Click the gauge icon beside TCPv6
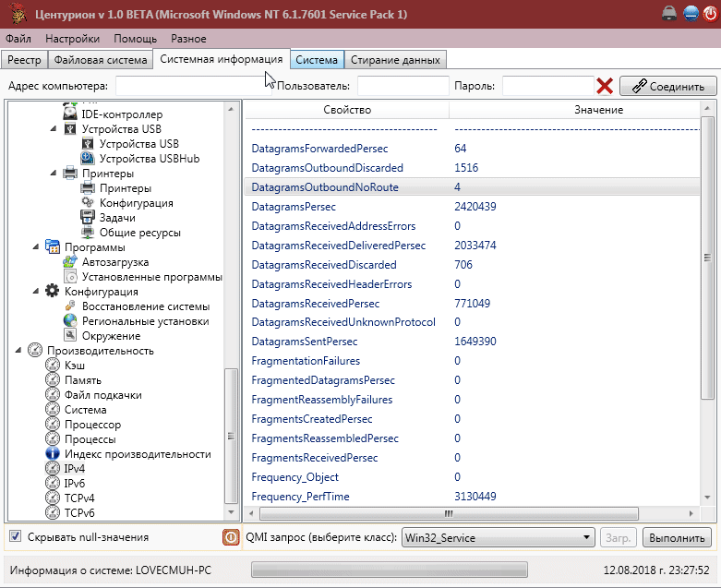 click(53, 512)
